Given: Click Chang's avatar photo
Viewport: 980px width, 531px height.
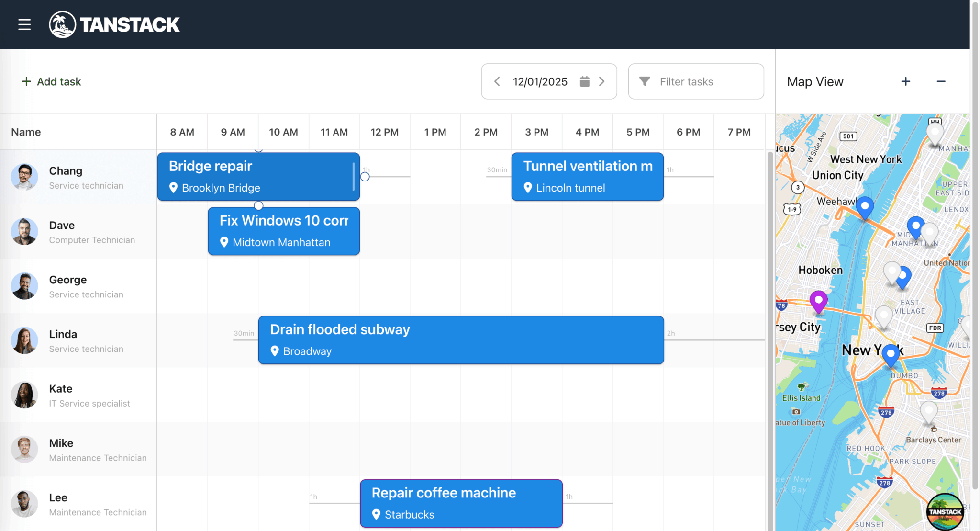Looking at the screenshot, I should coord(24,177).
